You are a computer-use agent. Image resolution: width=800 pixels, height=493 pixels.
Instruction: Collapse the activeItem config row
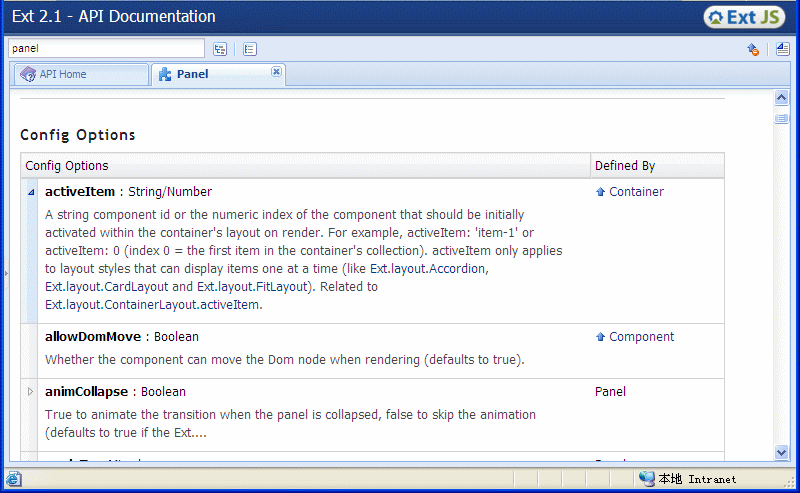[x=31, y=192]
